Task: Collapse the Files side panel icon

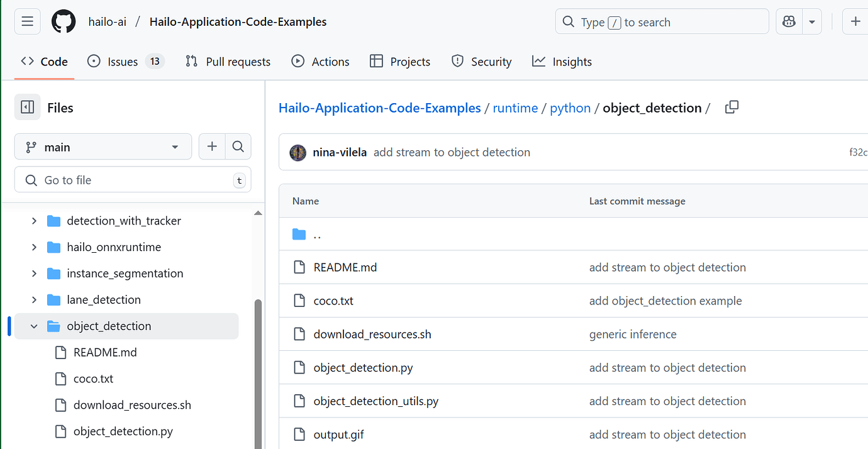Action: 28,108
